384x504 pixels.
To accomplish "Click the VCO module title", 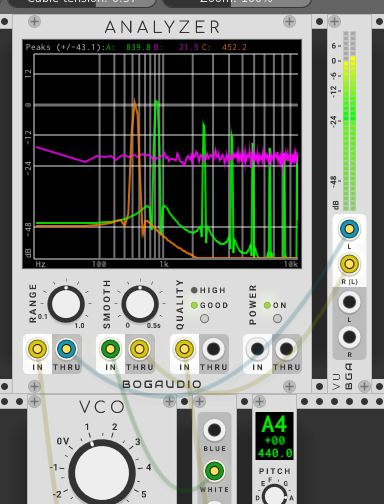I will [102, 407].
